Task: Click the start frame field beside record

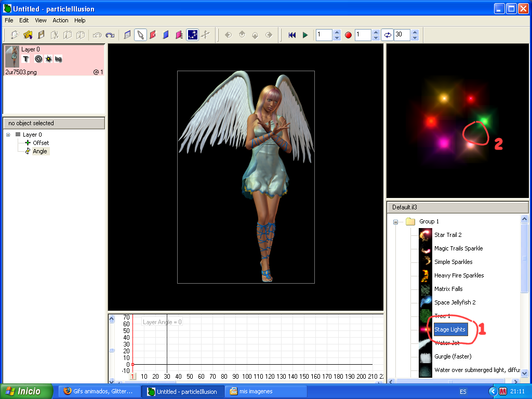Action: (363, 35)
